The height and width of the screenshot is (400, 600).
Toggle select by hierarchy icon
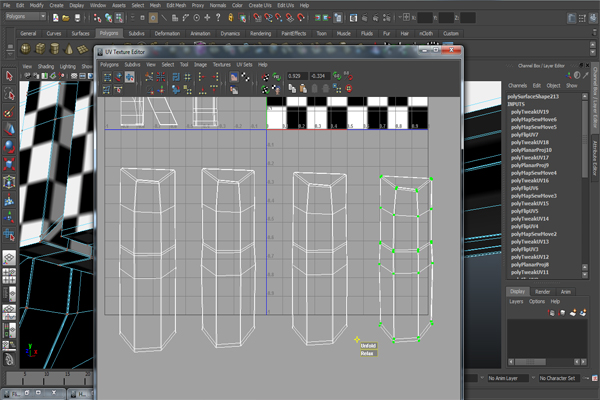pos(97,18)
